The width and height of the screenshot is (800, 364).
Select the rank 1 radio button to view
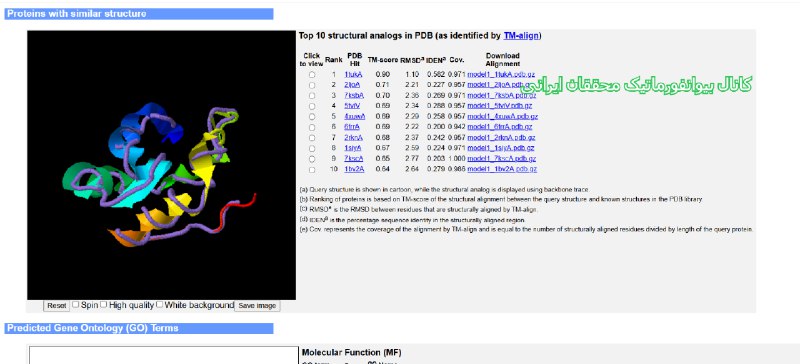(x=311, y=75)
